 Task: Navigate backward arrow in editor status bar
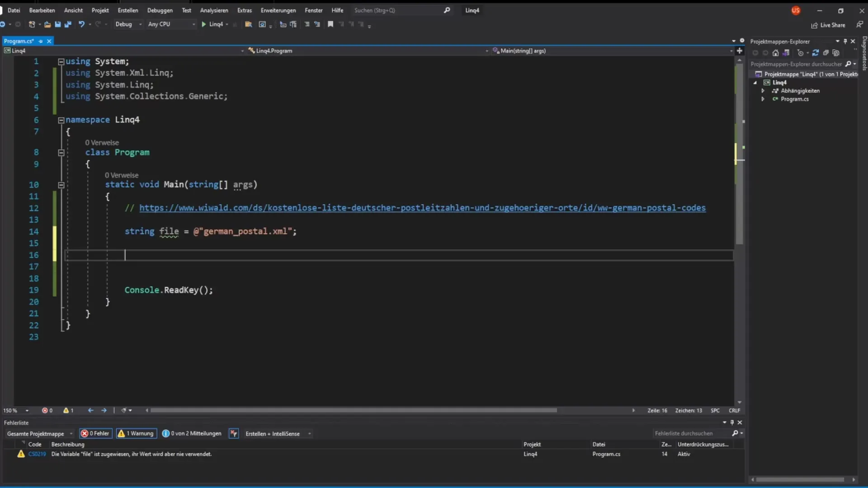tap(90, 410)
